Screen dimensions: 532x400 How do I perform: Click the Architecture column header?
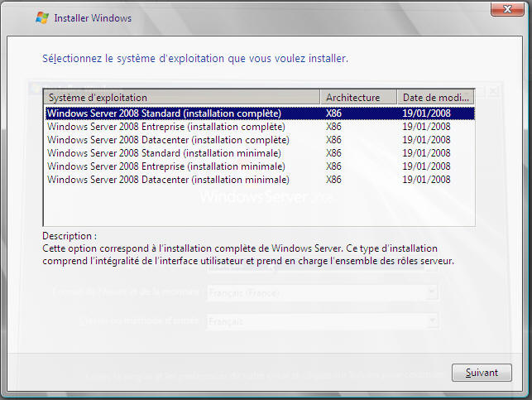[x=358, y=96]
